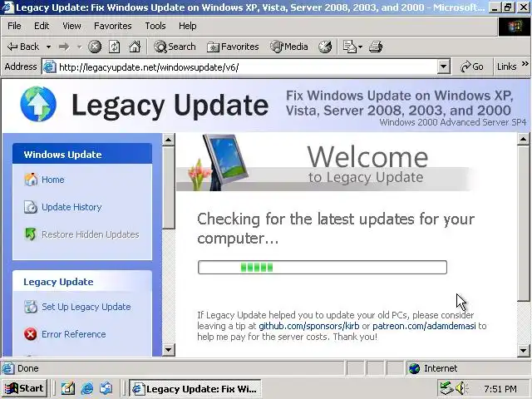Click the main page scroll down arrow
532x399 pixels.
pos(523,351)
